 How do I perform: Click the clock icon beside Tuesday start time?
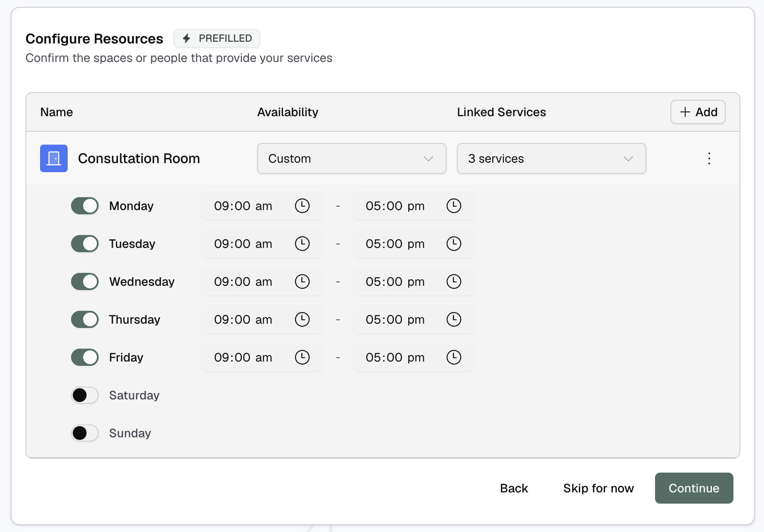(302, 244)
